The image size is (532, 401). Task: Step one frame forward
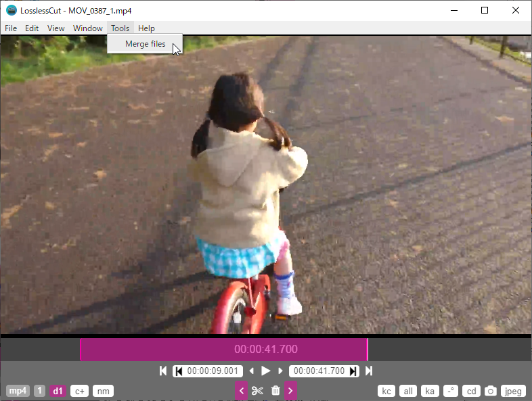(x=280, y=371)
